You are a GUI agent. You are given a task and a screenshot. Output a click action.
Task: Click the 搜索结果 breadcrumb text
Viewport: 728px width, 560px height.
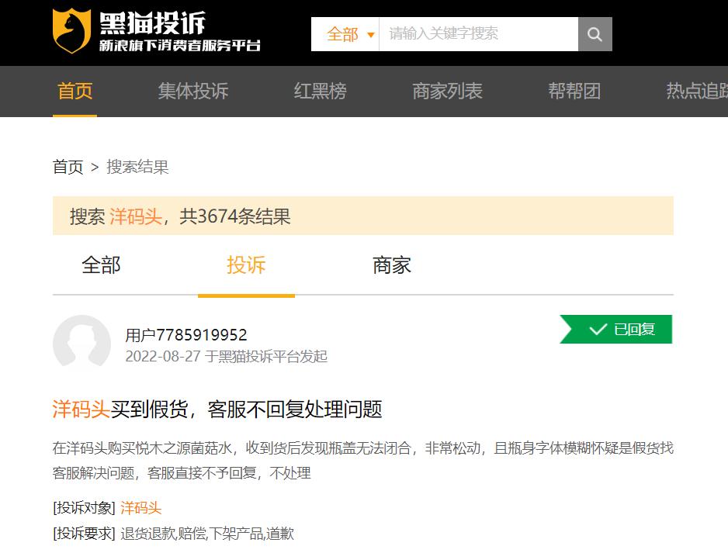[137, 167]
